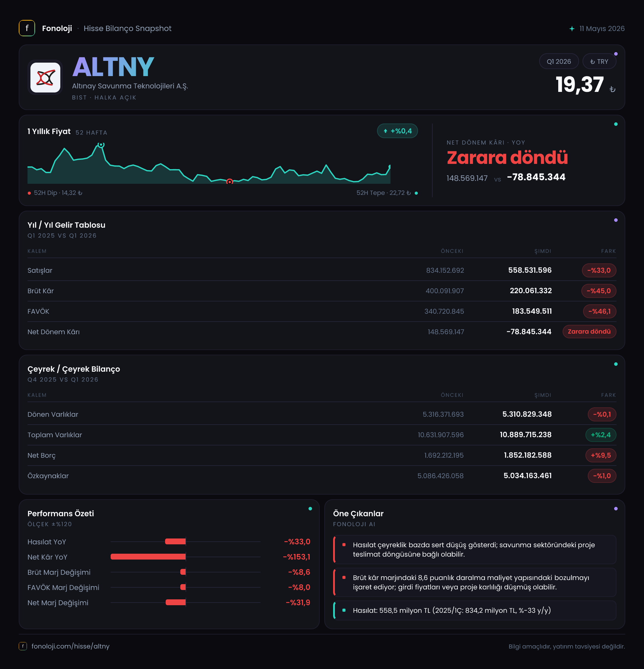Click the "Hisse Bilanço Snapshot" header text
The image size is (644, 669).
pos(127,28)
